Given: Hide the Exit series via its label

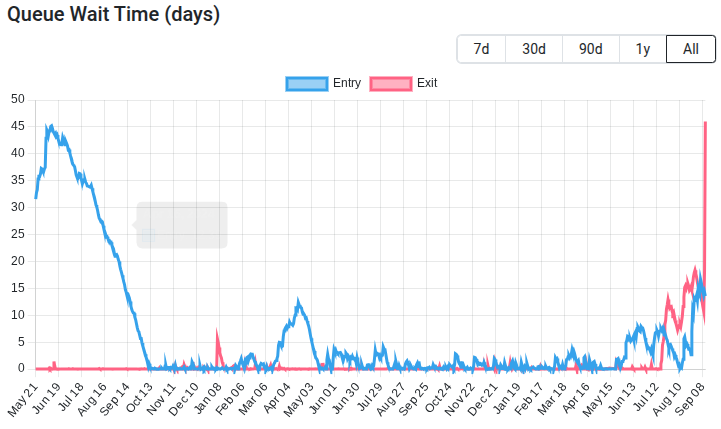Looking at the screenshot, I should coord(427,83).
